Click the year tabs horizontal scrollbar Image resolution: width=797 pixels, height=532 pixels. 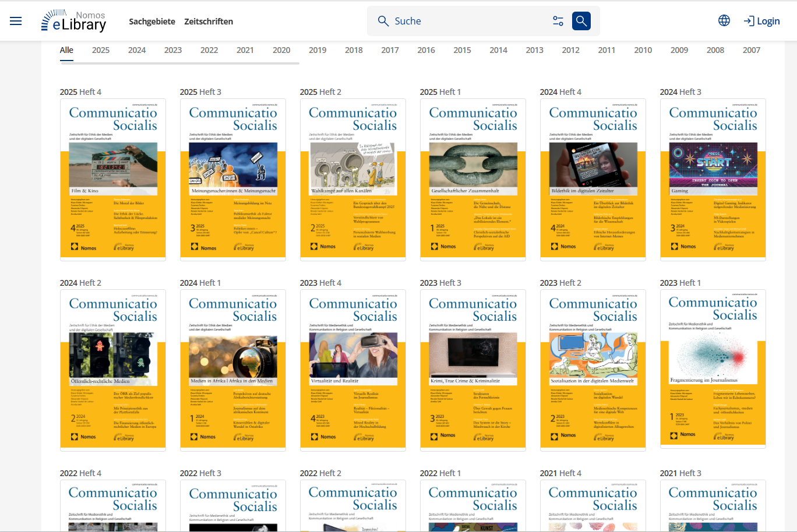coord(179,63)
